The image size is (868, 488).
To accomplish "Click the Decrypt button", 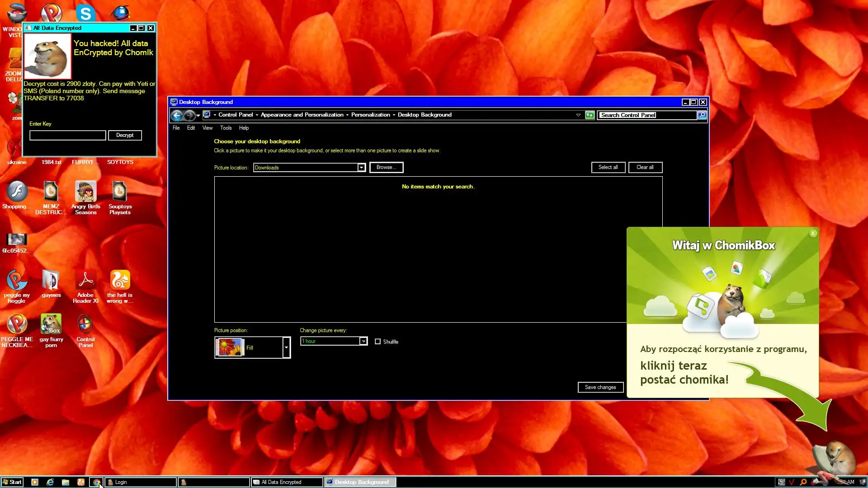I will (125, 135).
